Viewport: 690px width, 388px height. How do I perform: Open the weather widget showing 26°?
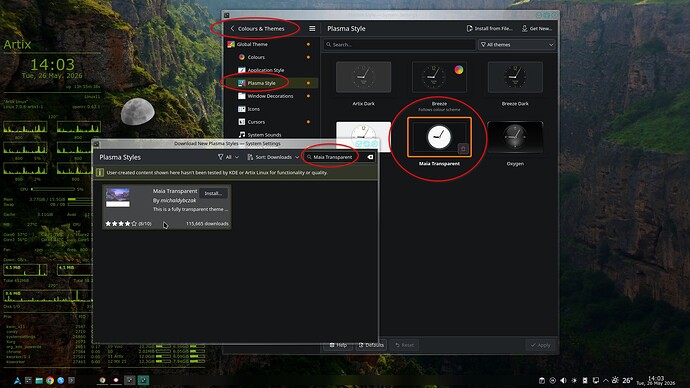click(x=622, y=381)
